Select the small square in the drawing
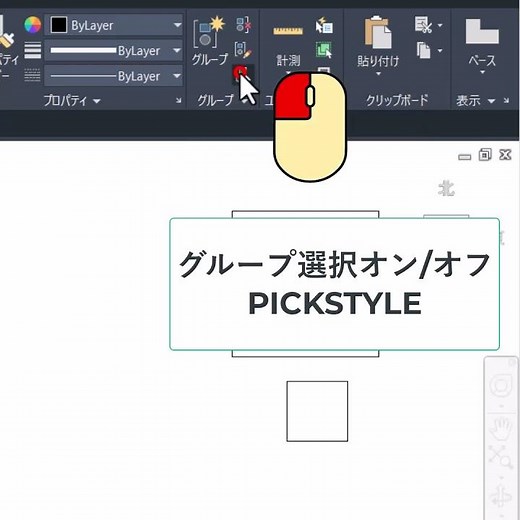Viewport: 520px width, 520px height. point(317,411)
